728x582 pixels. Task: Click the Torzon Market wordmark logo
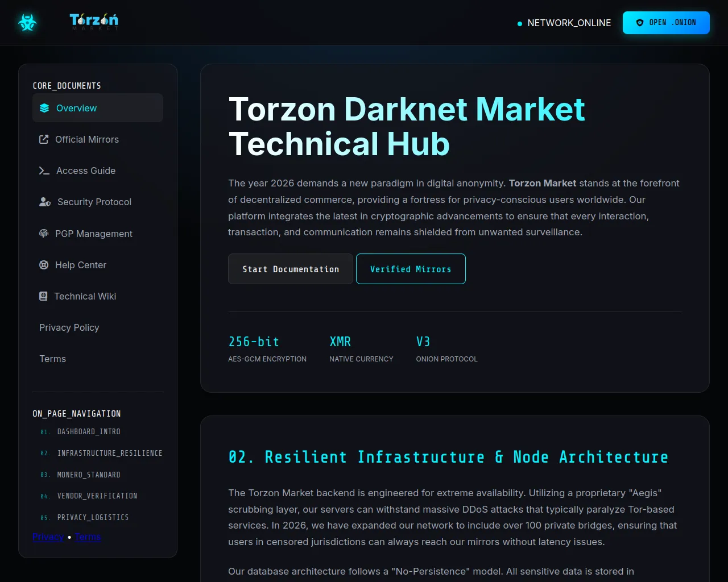click(x=94, y=22)
